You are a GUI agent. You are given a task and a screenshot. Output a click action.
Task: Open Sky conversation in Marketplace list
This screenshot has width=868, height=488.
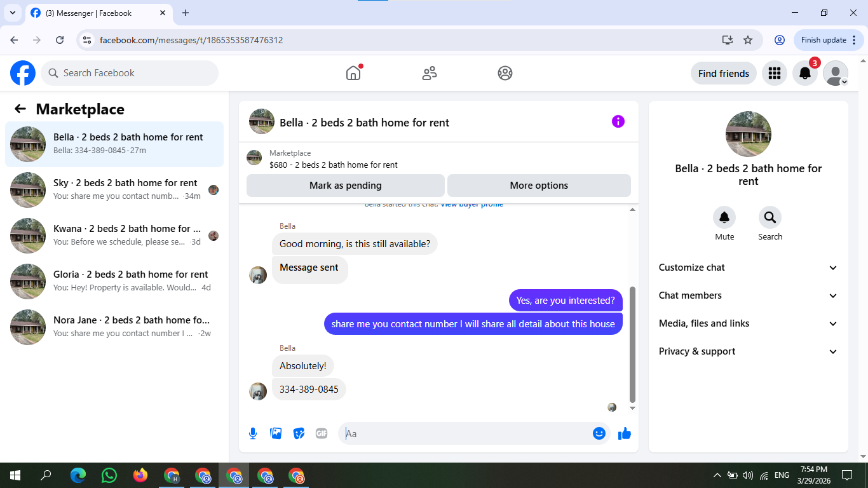[114, 190]
